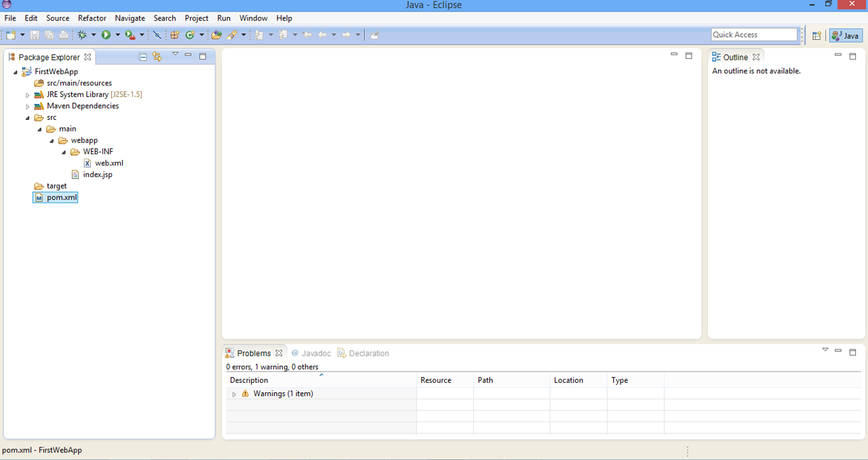Viewport: 868px width, 460px height.
Task: Click Collapse All in Package Explorer
Action: coord(143,57)
